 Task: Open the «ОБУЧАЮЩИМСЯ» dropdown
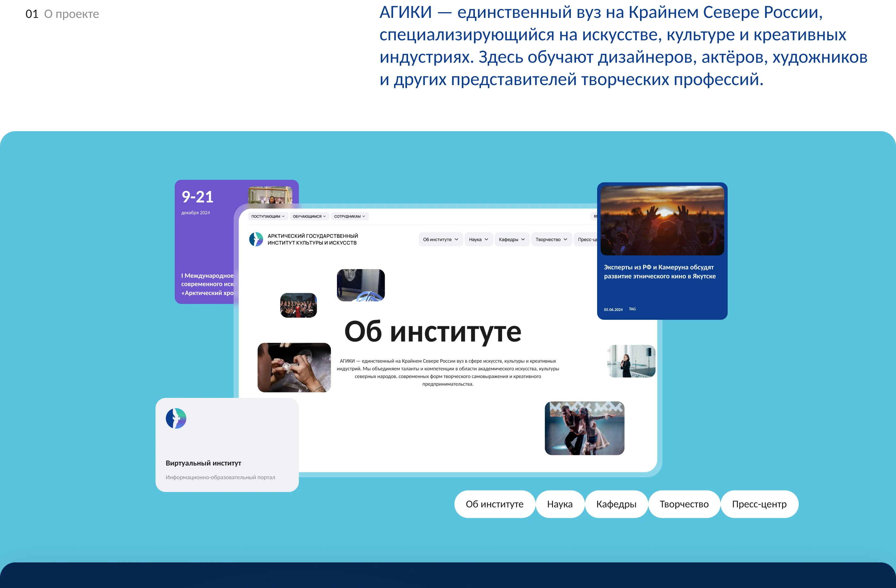309,216
